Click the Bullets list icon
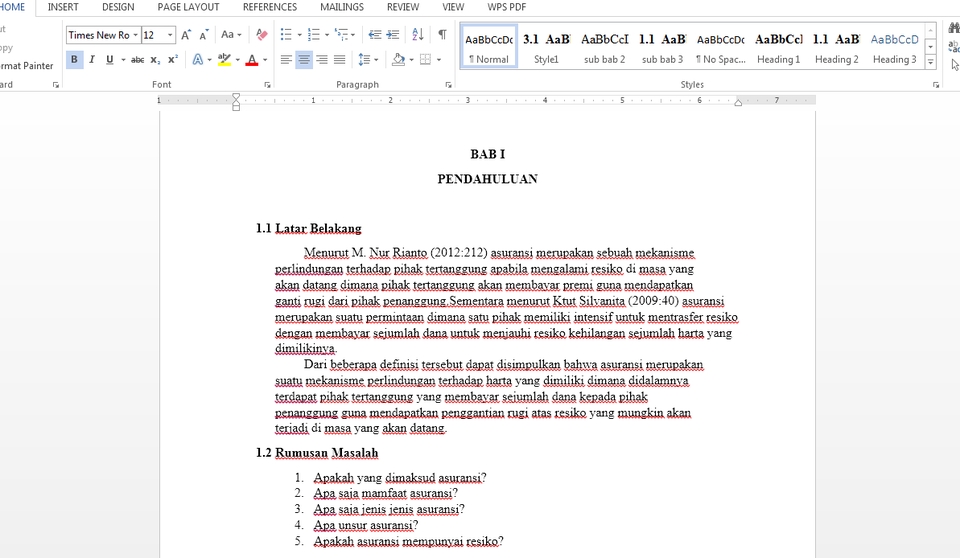 point(286,34)
